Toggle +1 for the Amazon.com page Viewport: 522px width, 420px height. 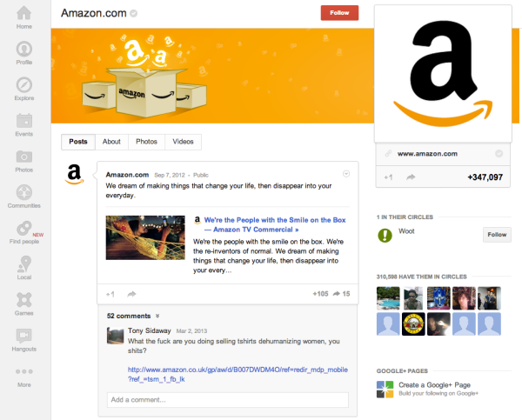coord(388,177)
